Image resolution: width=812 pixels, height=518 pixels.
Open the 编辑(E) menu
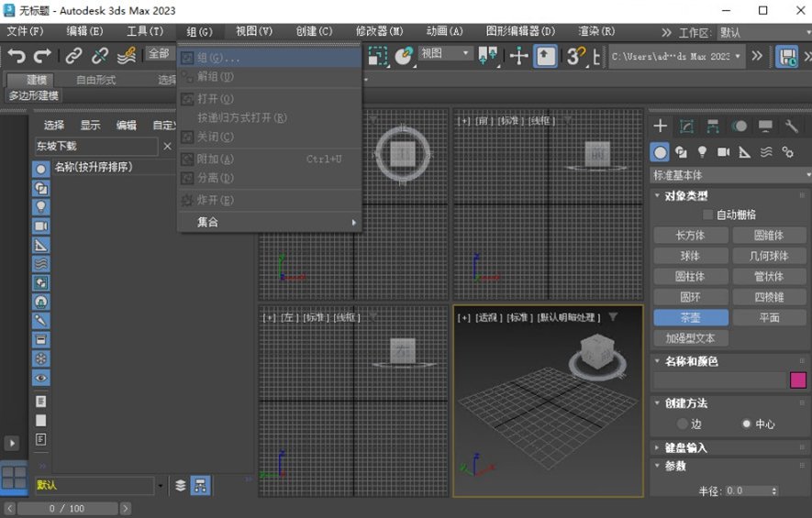85,31
